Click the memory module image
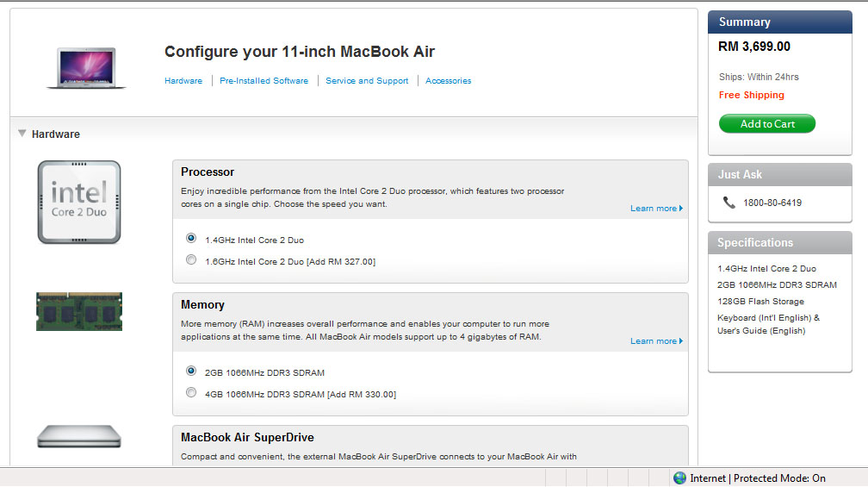The image size is (868, 487). click(79, 311)
